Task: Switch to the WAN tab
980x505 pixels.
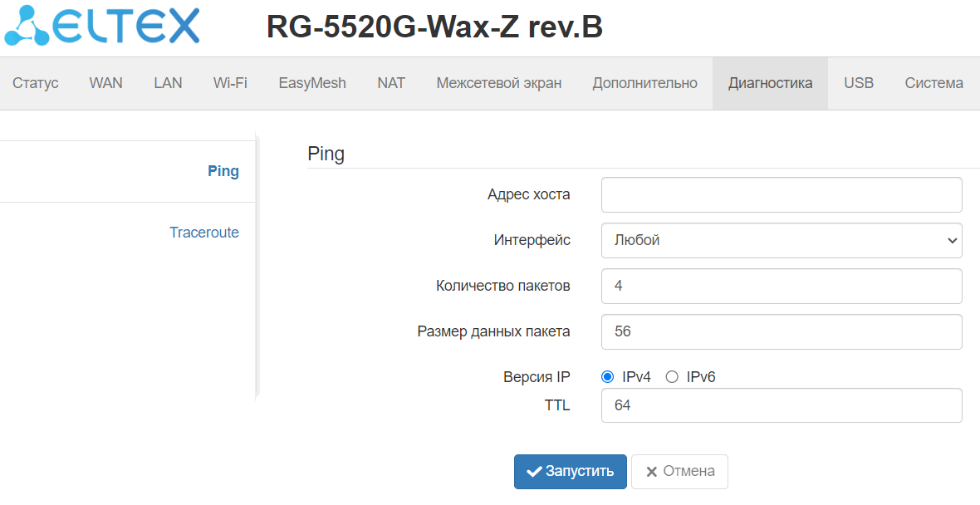Action: tap(105, 83)
